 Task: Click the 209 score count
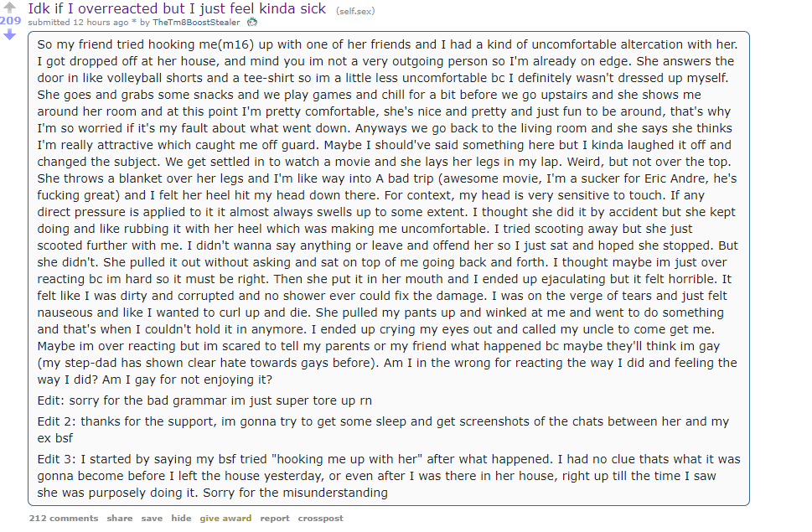(x=10, y=21)
